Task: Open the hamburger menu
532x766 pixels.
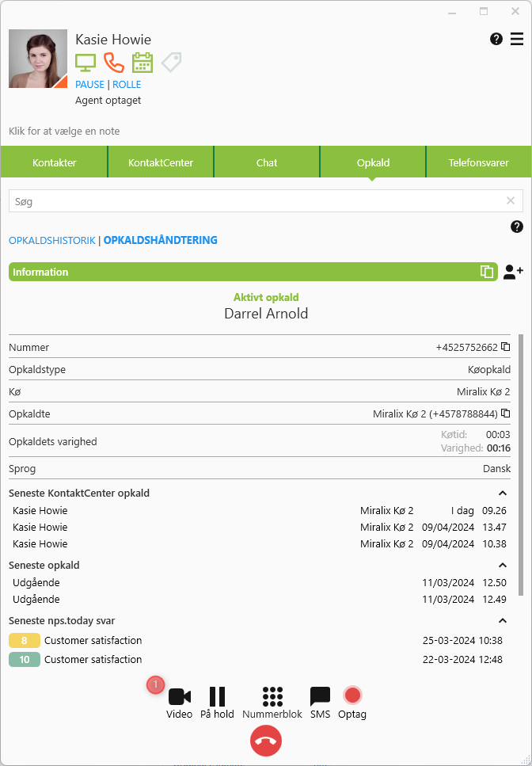Action: 516,39
